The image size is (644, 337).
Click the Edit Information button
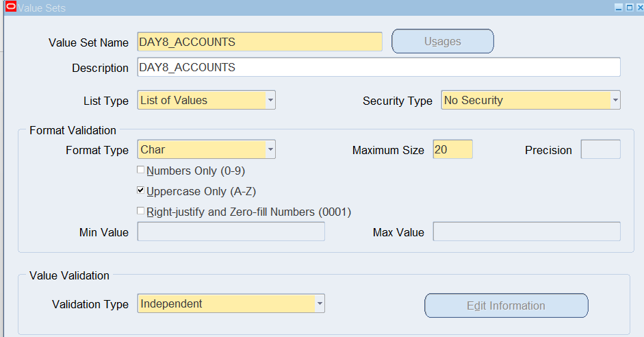[x=506, y=305]
